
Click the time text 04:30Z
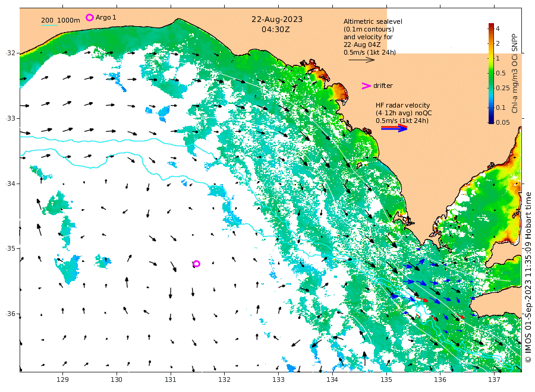(x=276, y=30)
